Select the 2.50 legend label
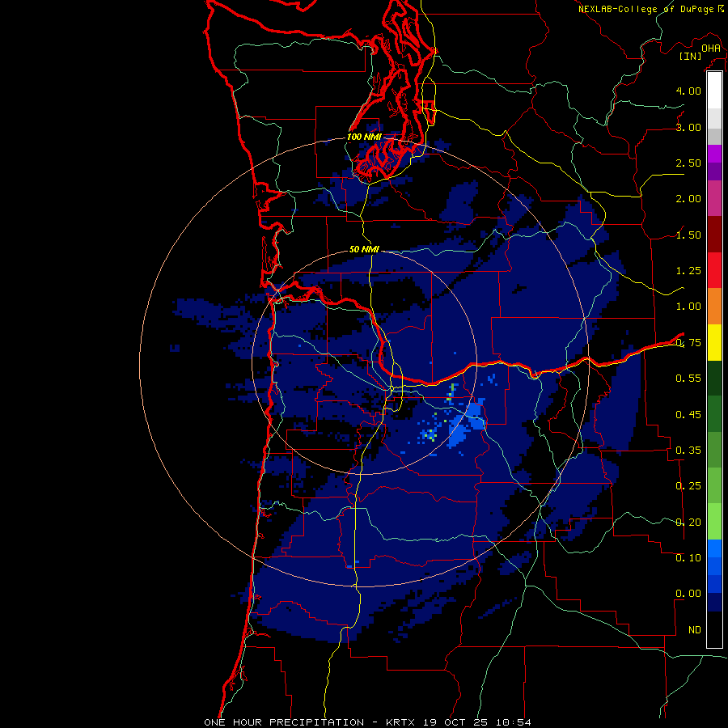728x728 pixels. point(688,163)
